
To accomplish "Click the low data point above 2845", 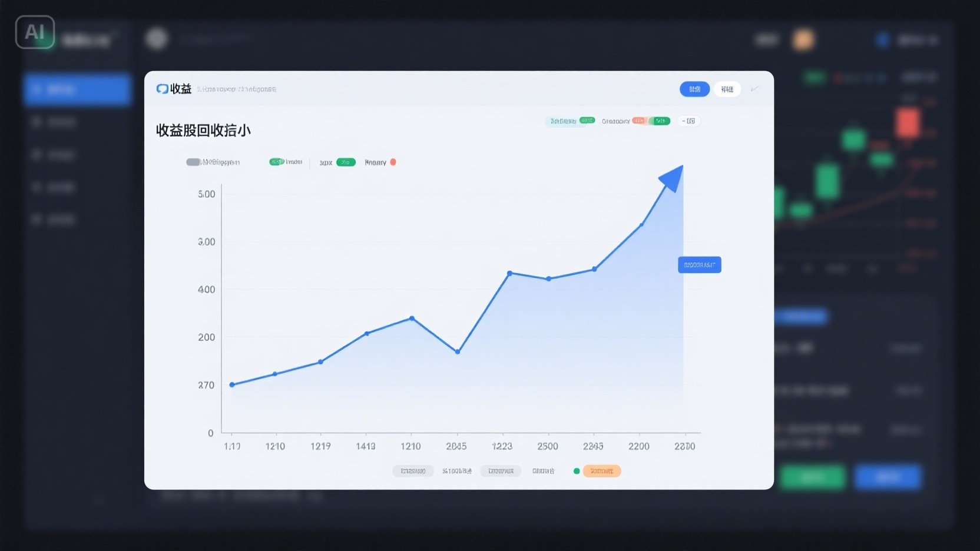I will point(458,352).
